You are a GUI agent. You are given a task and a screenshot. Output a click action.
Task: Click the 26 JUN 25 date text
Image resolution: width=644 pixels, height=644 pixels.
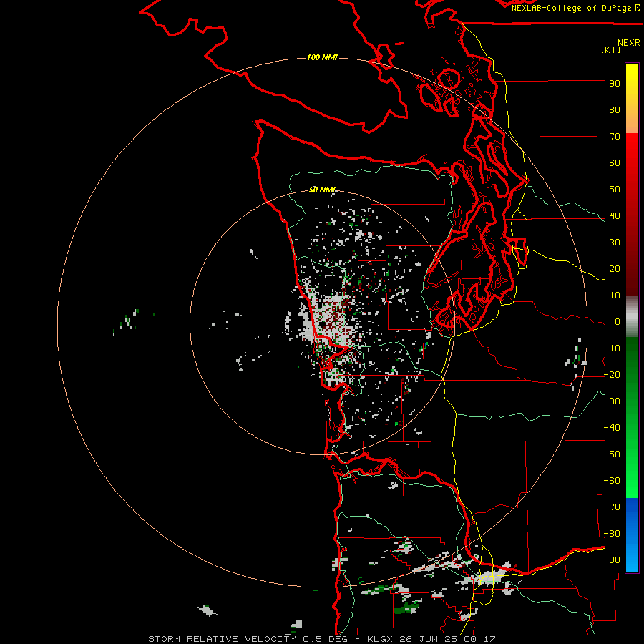pyautogui.click(x=429, y=639)
